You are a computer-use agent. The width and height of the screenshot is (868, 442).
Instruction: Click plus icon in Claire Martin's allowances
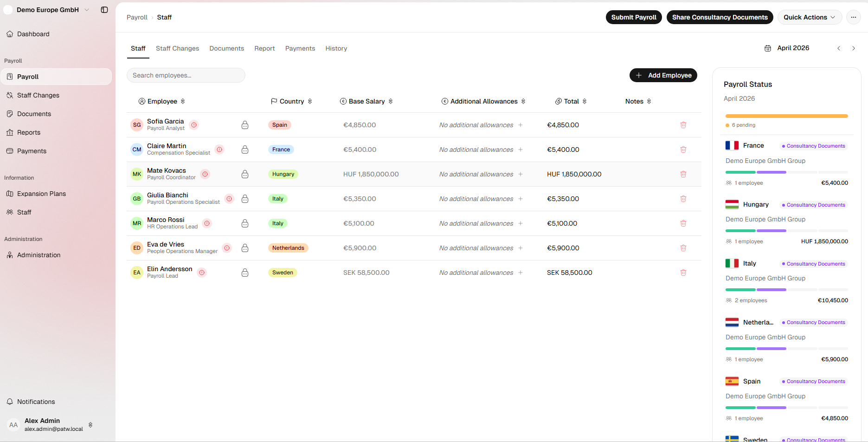521,149
